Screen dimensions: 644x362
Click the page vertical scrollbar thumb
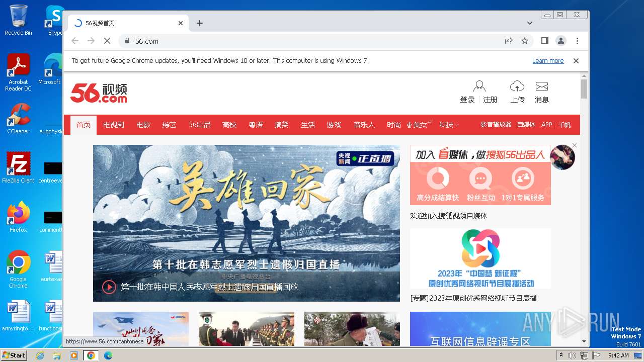coord(584,88)
